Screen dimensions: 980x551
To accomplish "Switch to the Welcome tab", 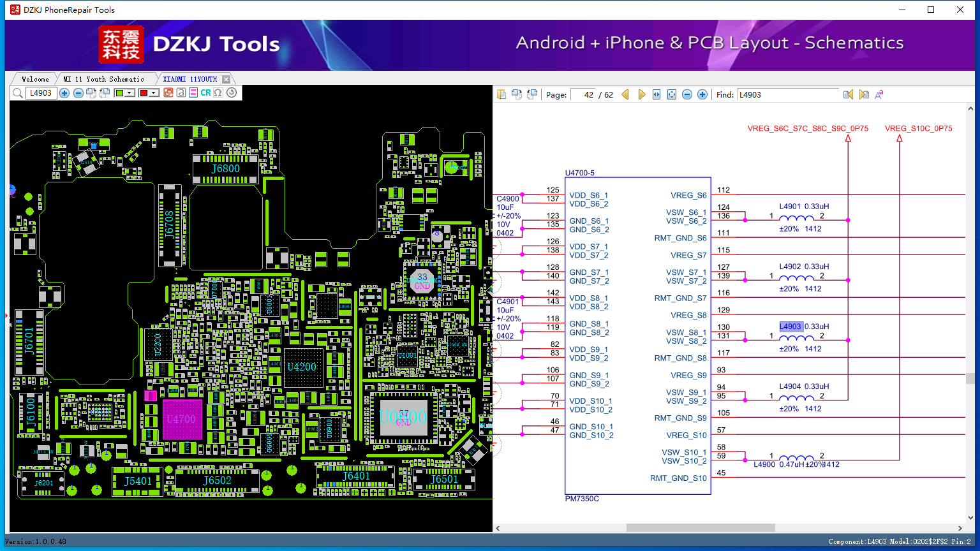I will [35, 79].
